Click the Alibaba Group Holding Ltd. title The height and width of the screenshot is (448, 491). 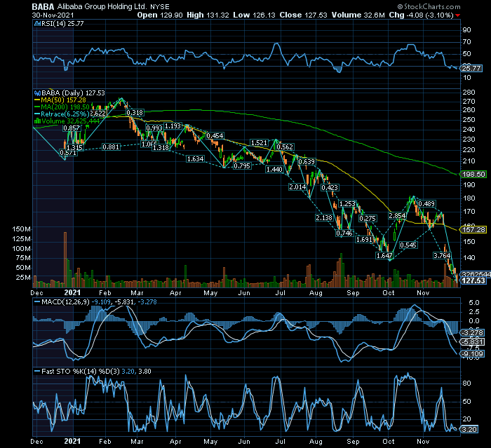(102, 6)
